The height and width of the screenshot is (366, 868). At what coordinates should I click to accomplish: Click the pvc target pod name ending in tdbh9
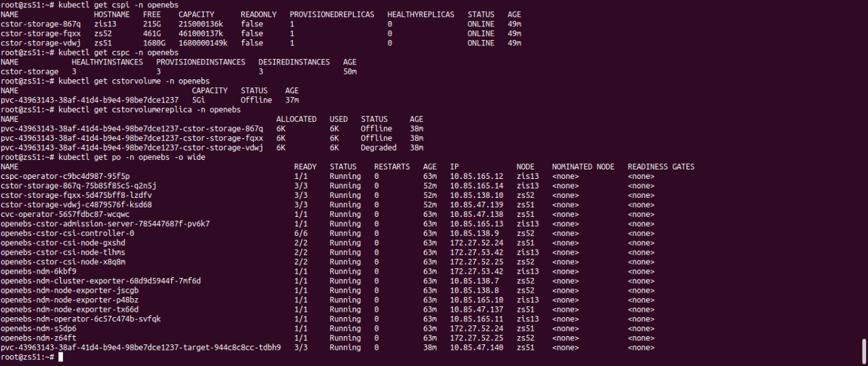(x=141, y=346)
